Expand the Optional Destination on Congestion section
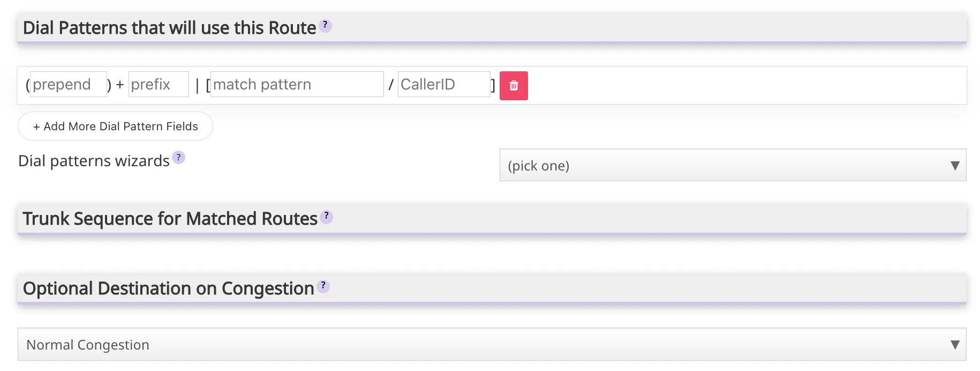Screen dimensions: 980x371 coord(168,288)
